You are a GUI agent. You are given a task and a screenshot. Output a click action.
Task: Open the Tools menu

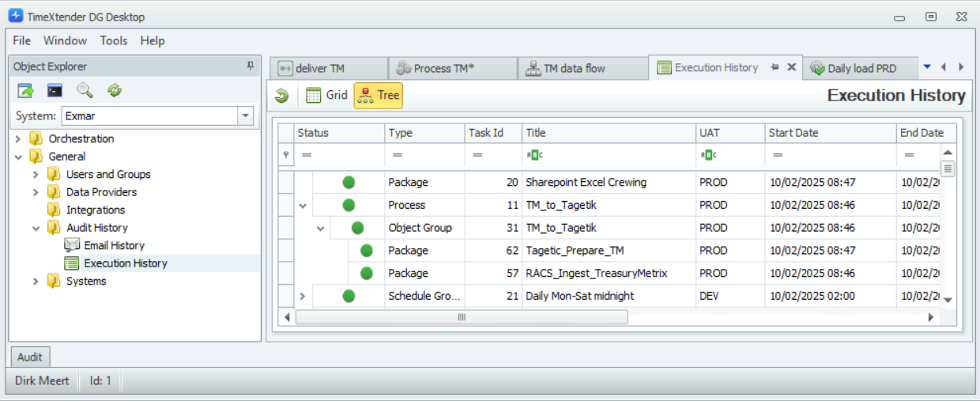(x=114, y=40)
